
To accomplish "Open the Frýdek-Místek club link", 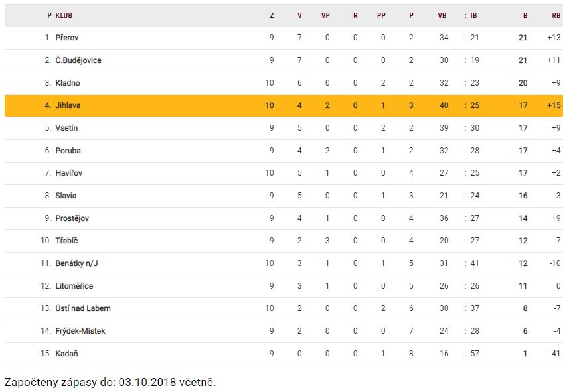I will (x=80, y=331).
